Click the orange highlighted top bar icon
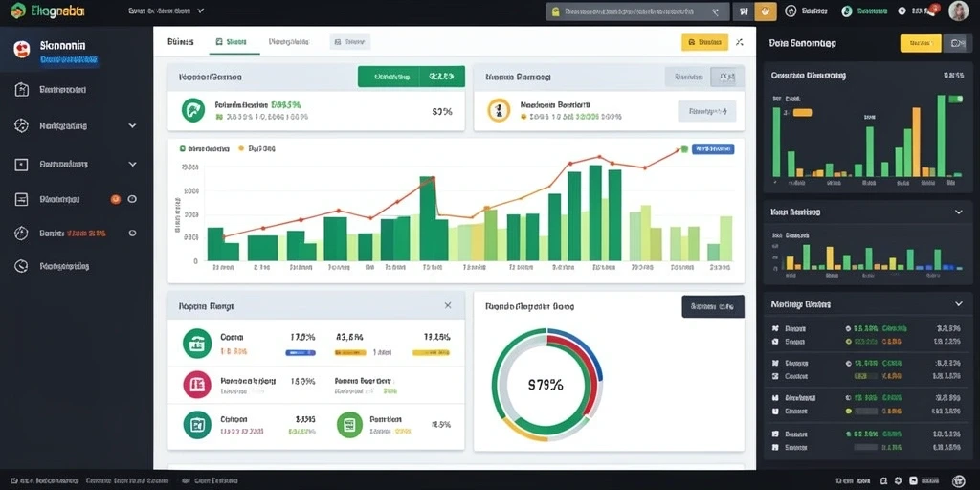The height and width of the screenshot is (490, 980). point(766,11)
